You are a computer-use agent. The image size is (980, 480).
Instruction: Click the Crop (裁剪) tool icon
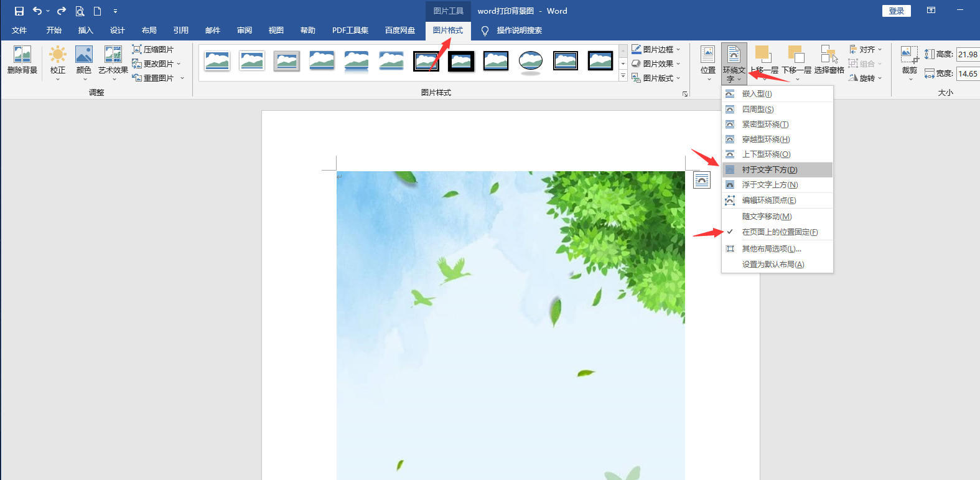pos(909,55)
